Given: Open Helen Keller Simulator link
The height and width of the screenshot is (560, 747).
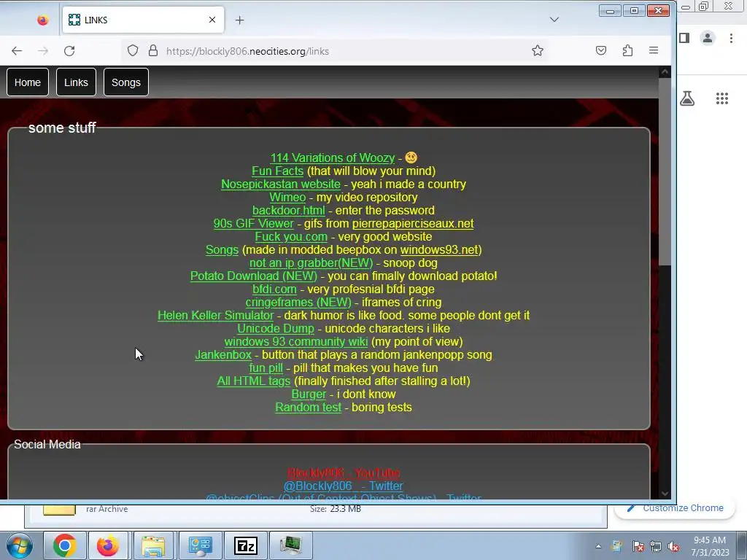Looking at the screenshot, I should (216, 315).
